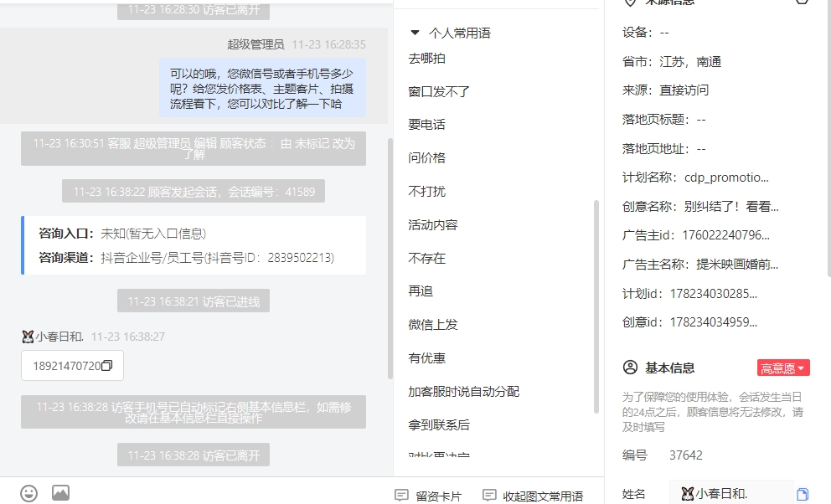Viewport: 831px width, 504px height.
Task: Click 落地页地址 entry
Action: 664,148
